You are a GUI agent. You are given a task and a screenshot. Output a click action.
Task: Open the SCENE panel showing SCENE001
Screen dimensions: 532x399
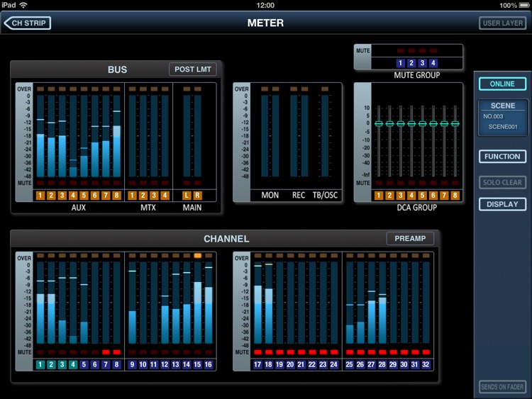pyautogui.click(x=502, y=118)
